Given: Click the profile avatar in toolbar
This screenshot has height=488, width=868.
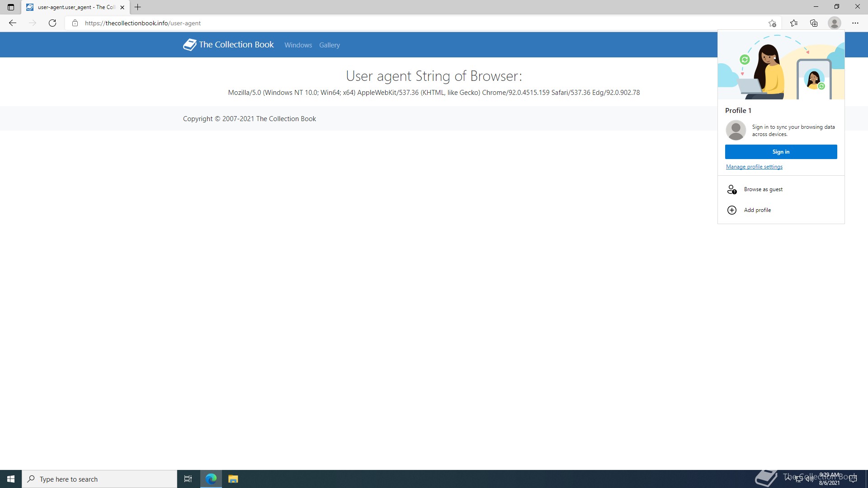Looking at the screenshot, I should coord(834,23).
